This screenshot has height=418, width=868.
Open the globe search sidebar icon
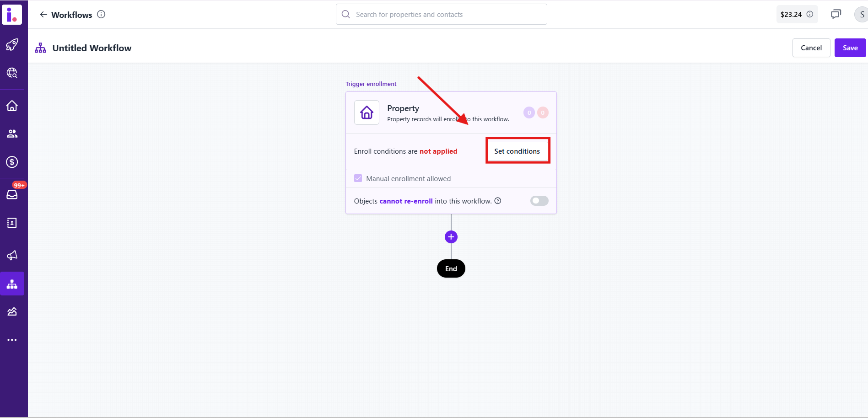tap(12, 73)
